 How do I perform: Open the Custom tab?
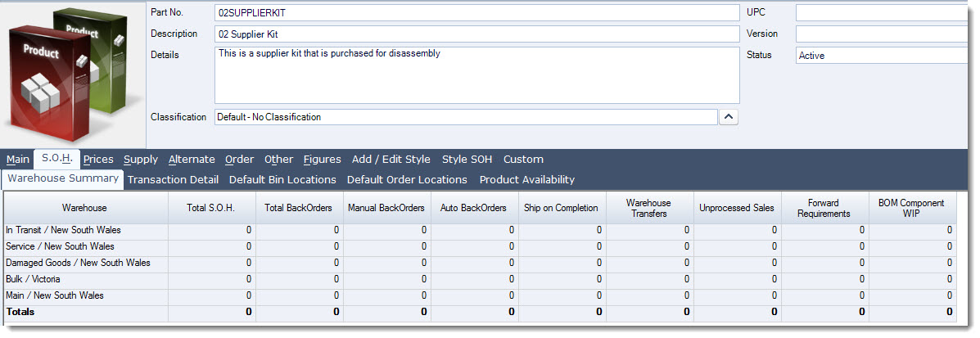(523, 160)
